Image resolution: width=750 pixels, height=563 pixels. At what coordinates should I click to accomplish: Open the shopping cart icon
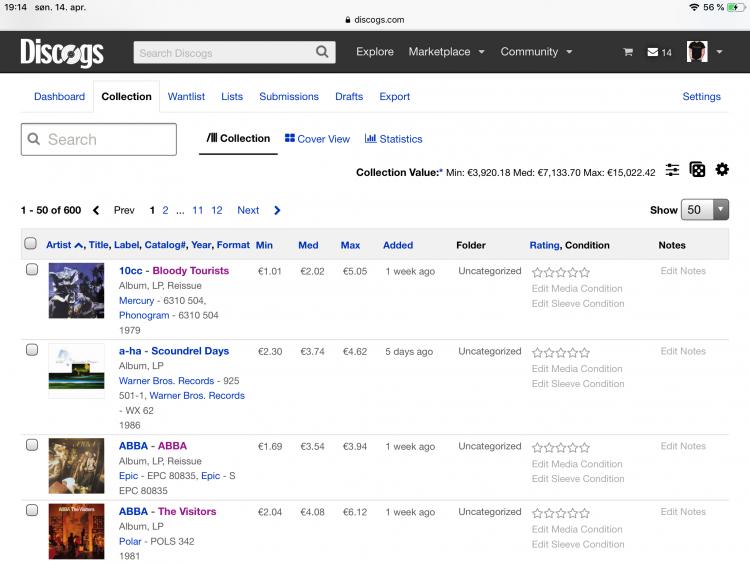pyautogui.click(x=628, y=52)
